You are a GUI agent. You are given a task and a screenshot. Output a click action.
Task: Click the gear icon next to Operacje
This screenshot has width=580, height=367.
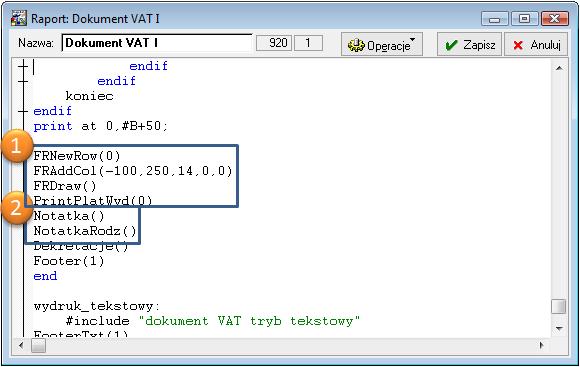coord(356,45)
